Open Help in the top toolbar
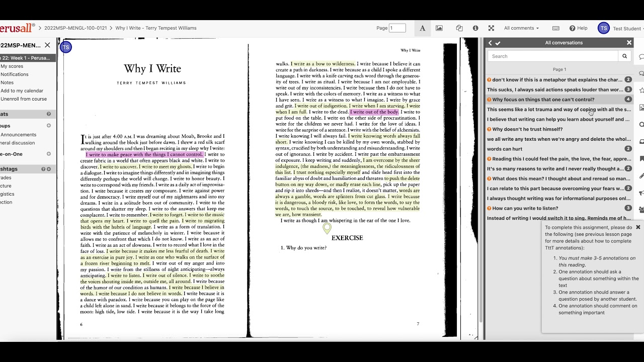Screen dimensions: 644x362 tap(578, 28)
